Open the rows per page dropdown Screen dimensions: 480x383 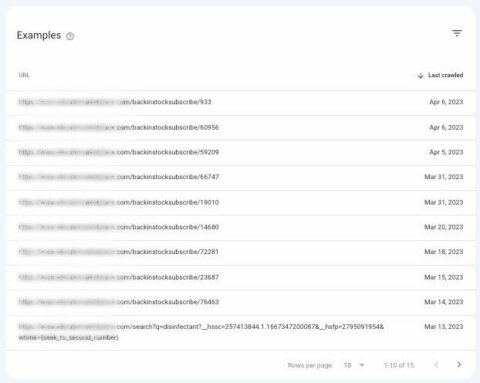click(x=354, y=365)
